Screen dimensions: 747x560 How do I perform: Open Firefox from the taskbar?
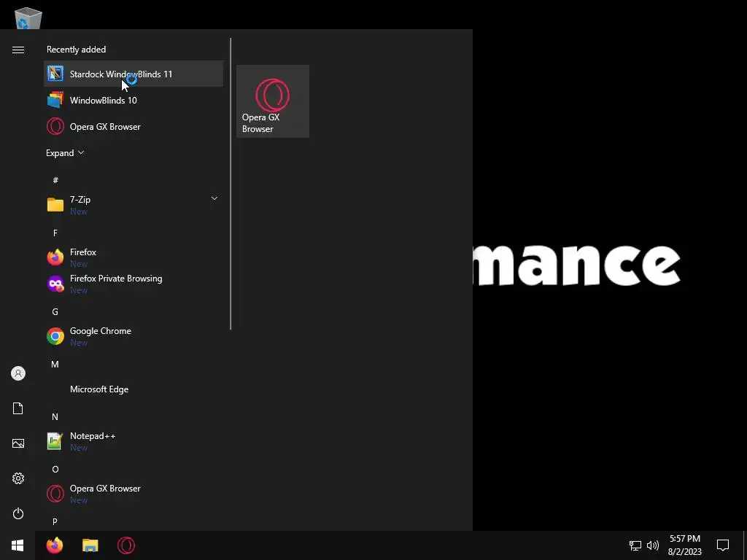(x=55, y=545)
